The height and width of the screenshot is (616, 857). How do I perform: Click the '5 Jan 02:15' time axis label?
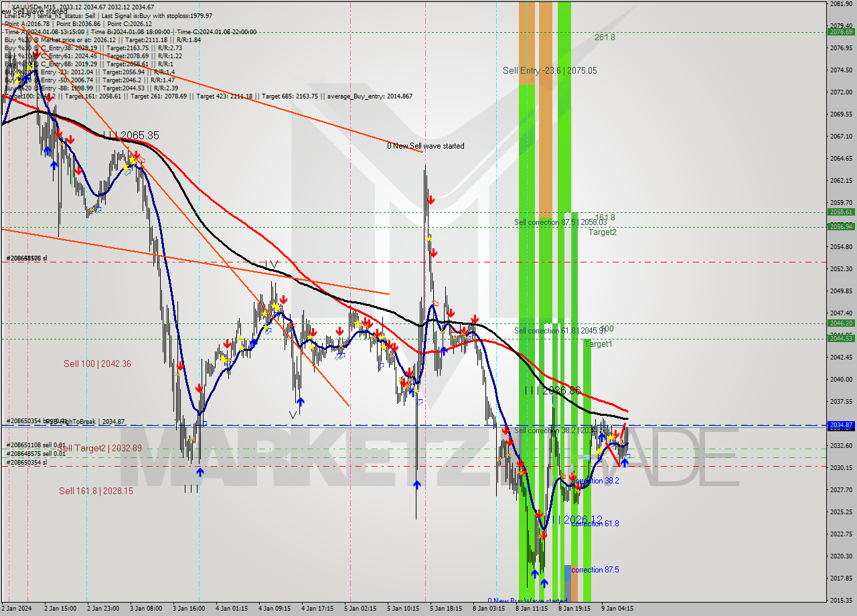360,609
